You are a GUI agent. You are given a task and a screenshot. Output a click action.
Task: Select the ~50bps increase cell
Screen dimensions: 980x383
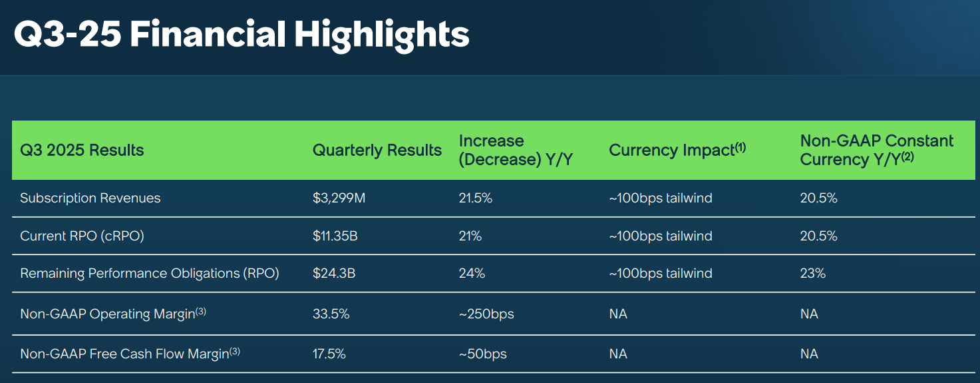[x=483, y=354]
